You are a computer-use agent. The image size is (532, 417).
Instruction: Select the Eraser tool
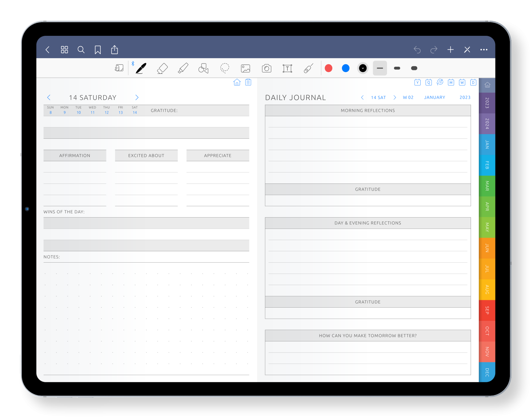click(x=162, y=68)
